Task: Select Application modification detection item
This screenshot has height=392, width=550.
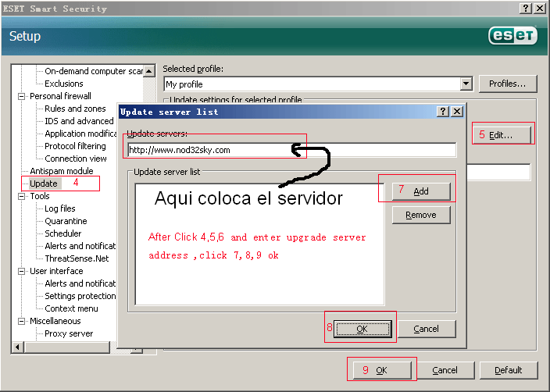Action: click(80, 134)
